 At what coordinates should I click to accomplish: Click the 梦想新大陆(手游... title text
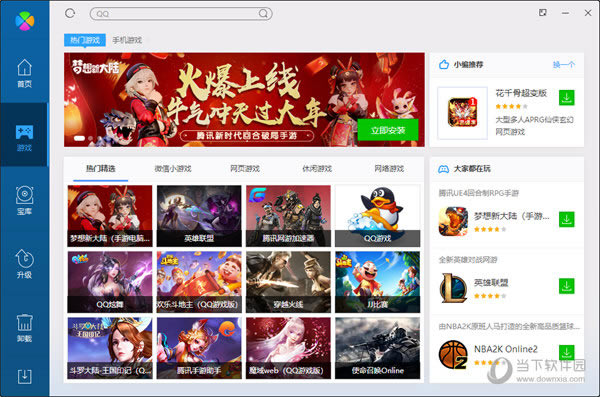tap(512, 216)
